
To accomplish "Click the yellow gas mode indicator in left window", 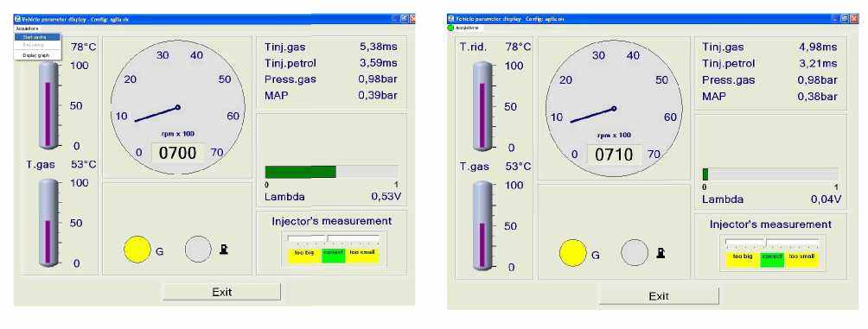I will [137, 250].
